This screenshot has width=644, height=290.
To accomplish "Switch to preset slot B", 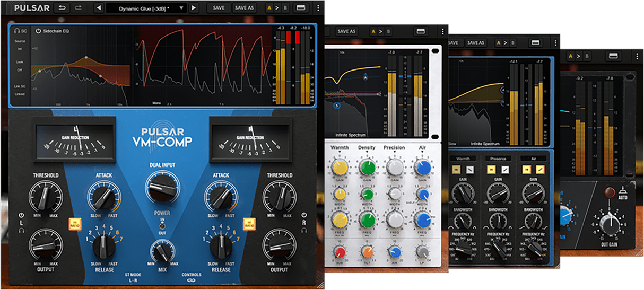I will coord(284,8).
